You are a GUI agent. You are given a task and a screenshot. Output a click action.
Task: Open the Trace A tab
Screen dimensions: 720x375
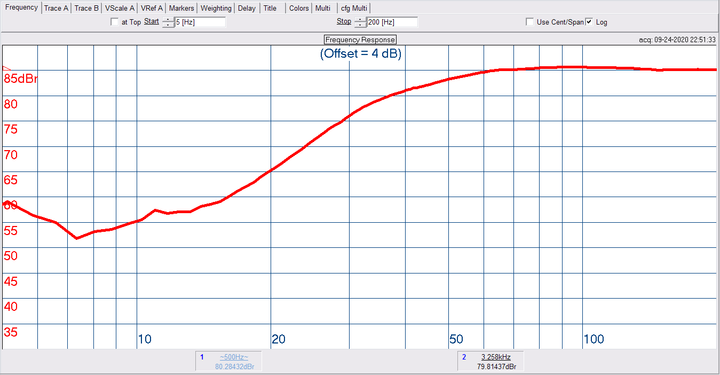(x=56, y=8)
